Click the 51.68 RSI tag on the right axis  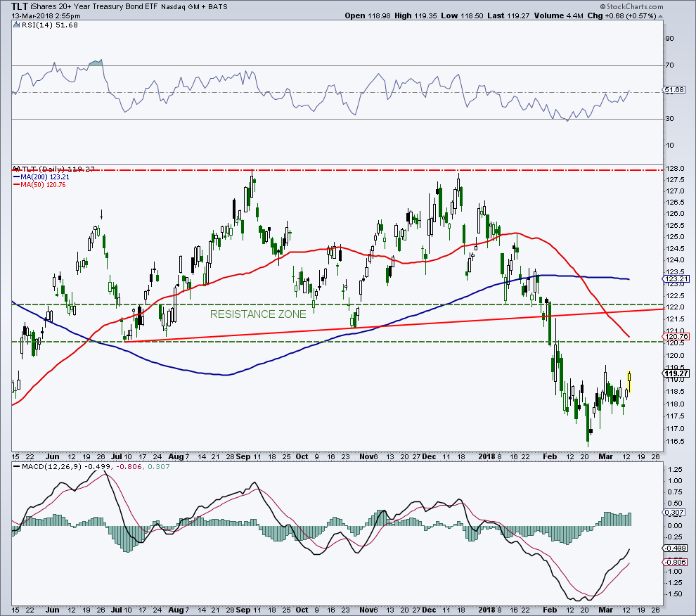click(x=675, y=90)
